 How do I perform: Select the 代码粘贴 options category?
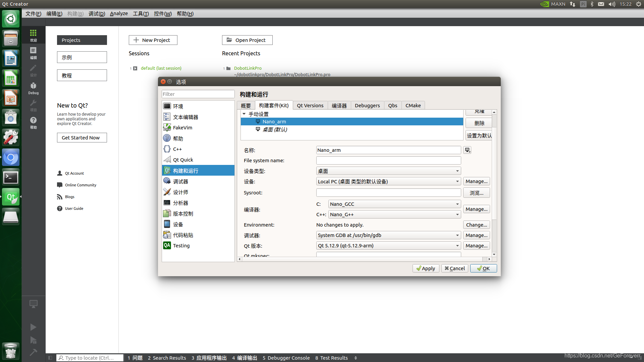pyautogui.click(x=198, y=235)
